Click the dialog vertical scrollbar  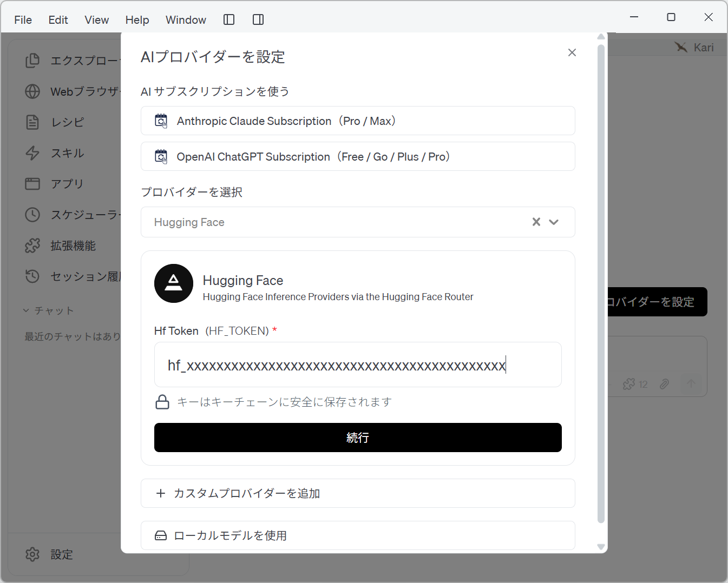tap(601, 284)
